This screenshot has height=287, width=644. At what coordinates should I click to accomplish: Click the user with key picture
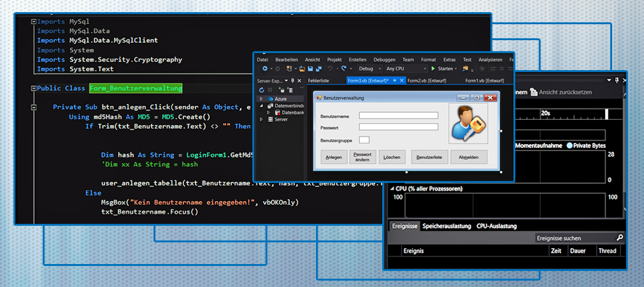tap(468, 123)
